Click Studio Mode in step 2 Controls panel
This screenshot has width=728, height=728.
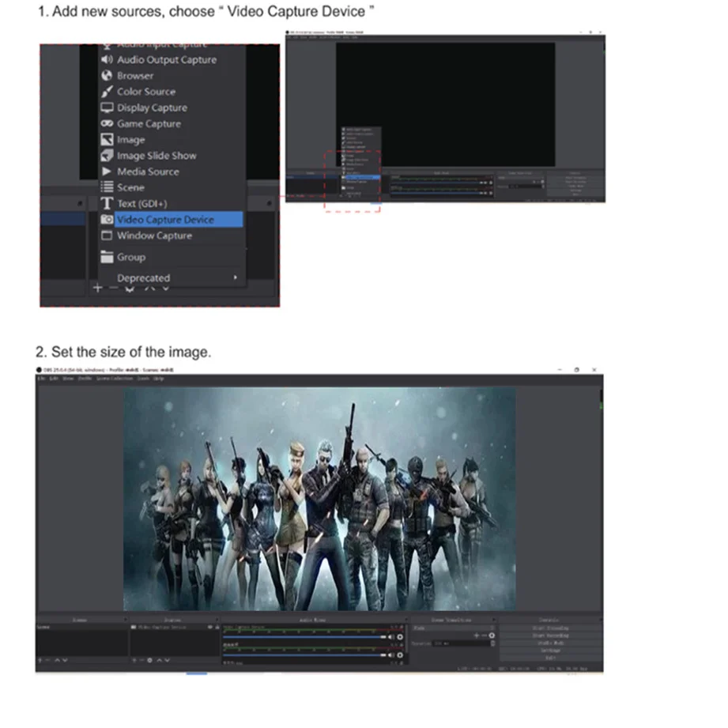pos(551,643)
